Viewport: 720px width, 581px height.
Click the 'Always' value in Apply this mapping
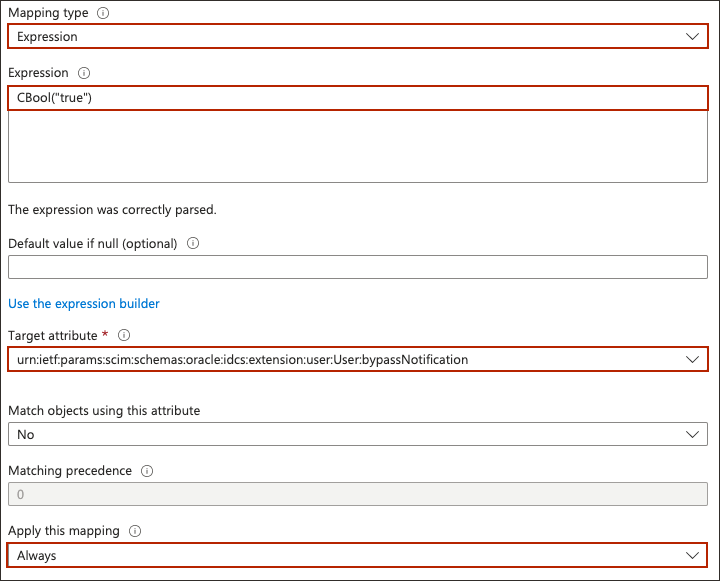pyautogui.click(x=37, y=555)
